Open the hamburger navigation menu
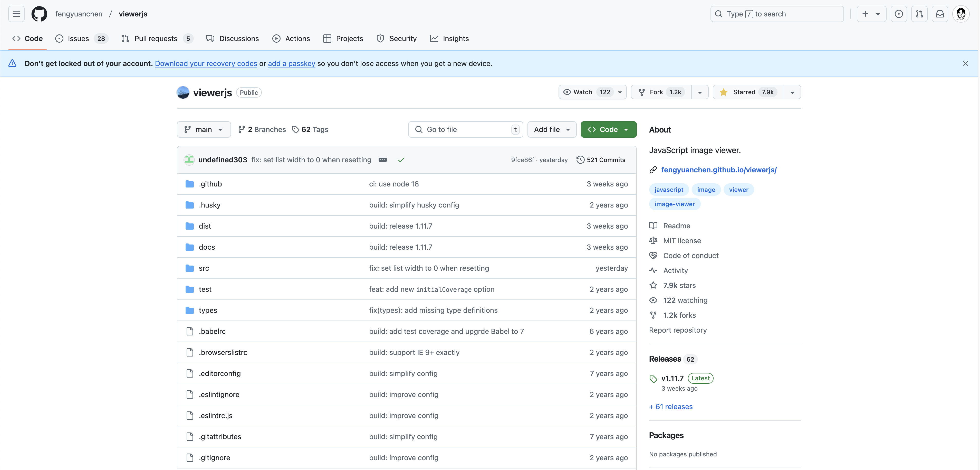 tap(16, 14)
